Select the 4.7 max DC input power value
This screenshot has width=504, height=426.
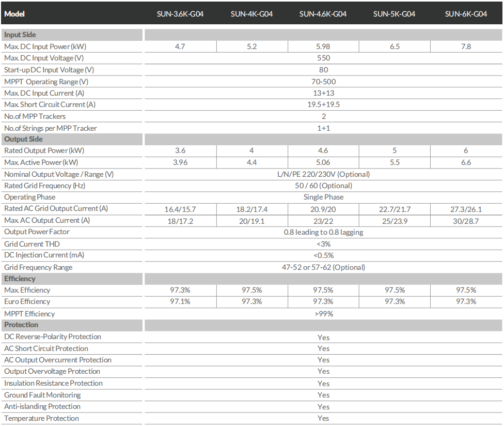coord(180,47)
